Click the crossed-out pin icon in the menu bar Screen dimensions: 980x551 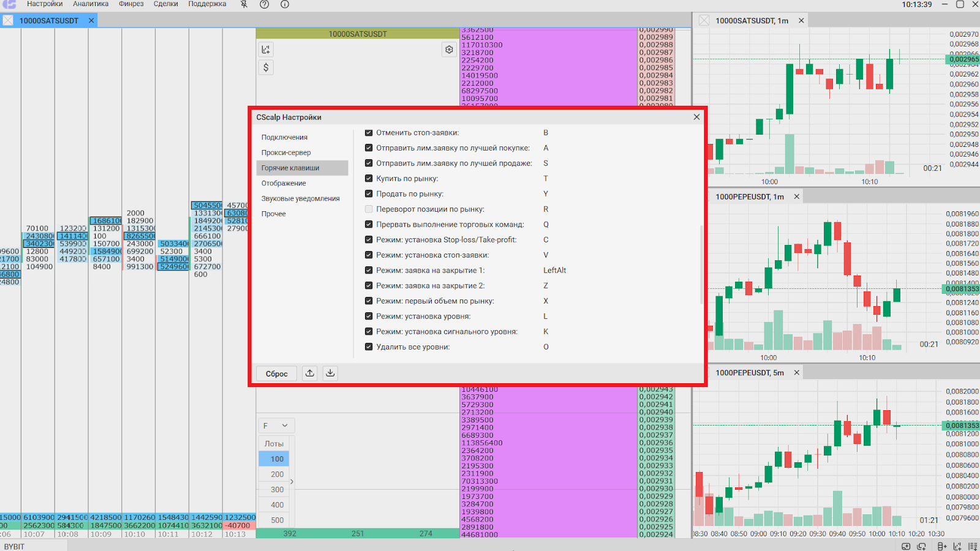pyautogui.click(x=244, y=4)
